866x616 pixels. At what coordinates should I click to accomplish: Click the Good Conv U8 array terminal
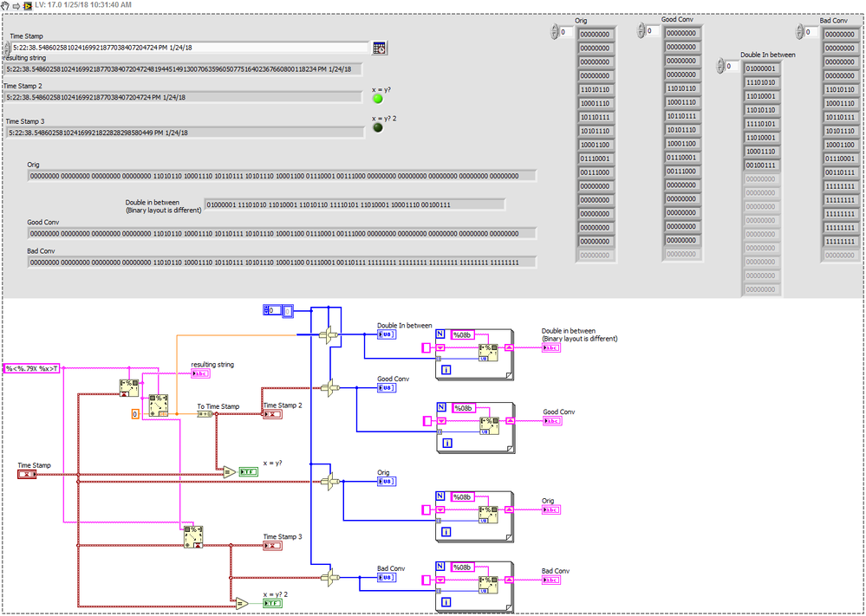387,388
